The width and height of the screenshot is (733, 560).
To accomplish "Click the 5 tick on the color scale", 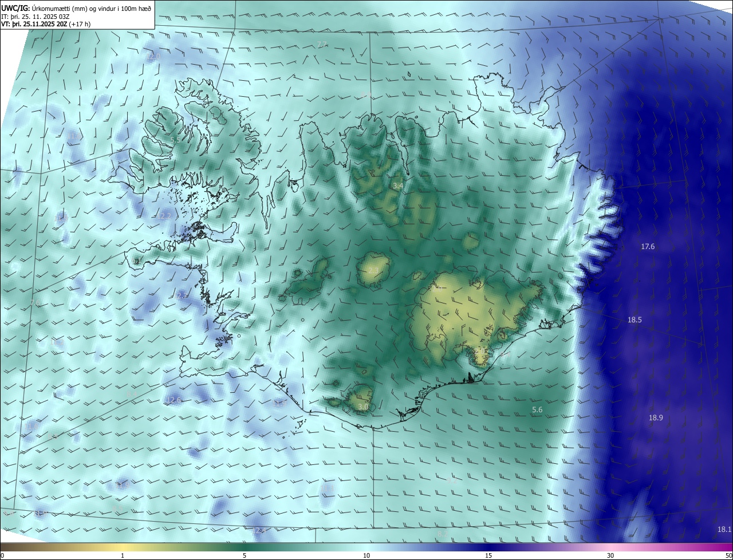I will (x=245, y=555).
